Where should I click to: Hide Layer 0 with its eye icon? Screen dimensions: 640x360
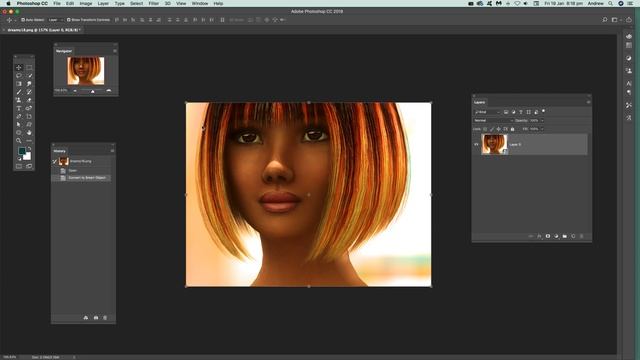pyautogui.click(x=476, y=144)
